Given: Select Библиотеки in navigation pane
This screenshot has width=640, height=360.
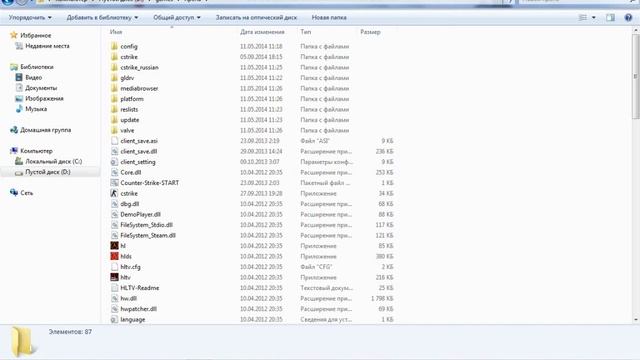Looking at the screenshot, I should (x=37, y=67).
